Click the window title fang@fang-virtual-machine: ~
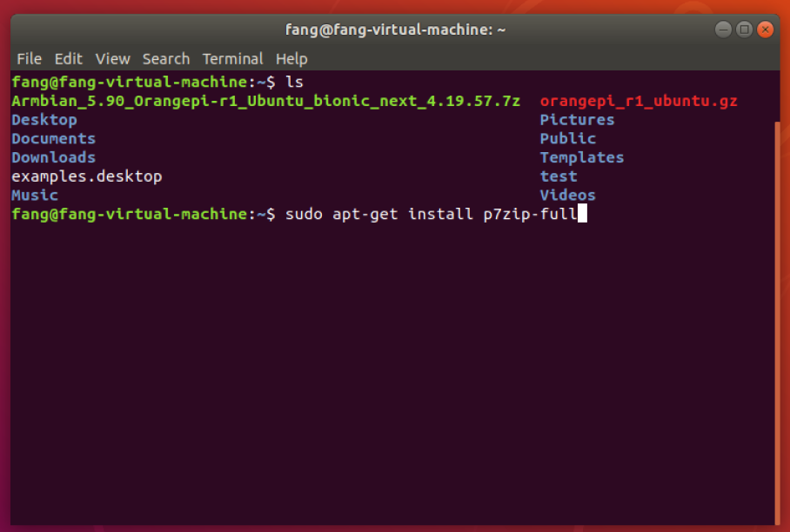 point(396,30)
